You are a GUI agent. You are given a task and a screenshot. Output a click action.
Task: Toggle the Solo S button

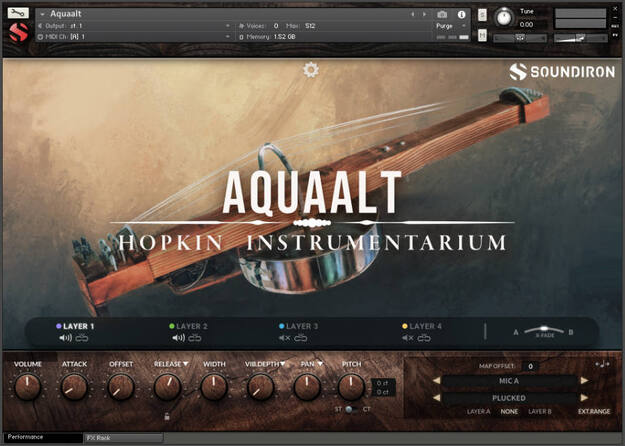point(482,15)
